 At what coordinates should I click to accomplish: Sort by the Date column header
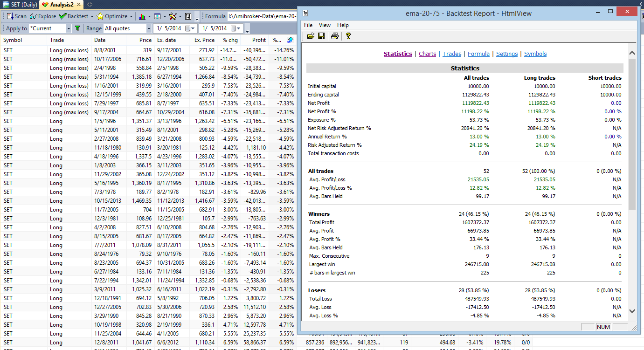(108, 40)
